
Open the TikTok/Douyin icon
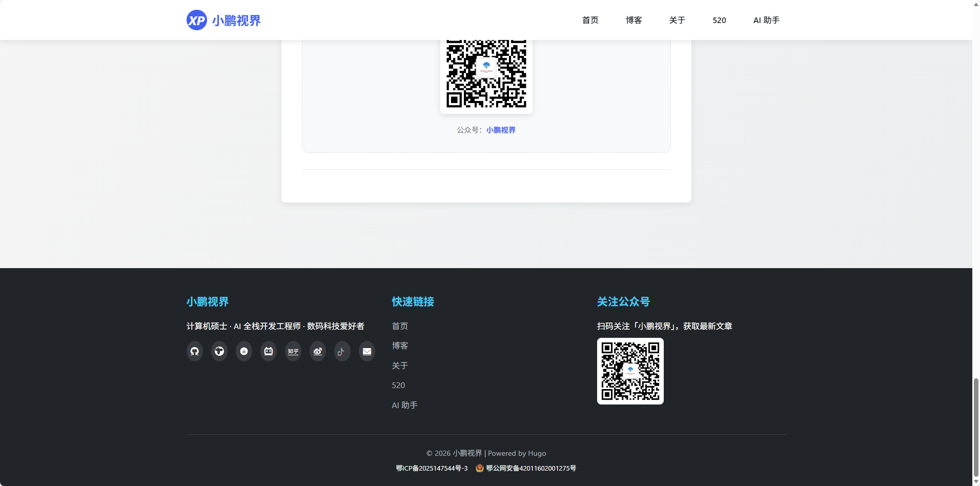coord(342,351)
